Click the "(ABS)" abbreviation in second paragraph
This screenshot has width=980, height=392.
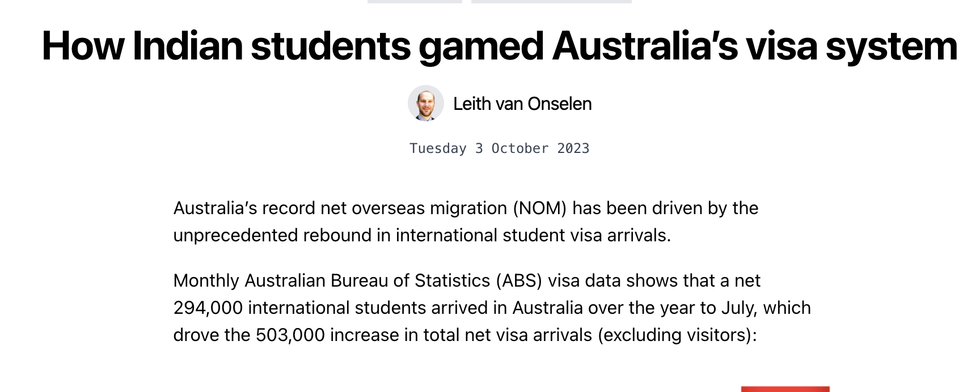click(518, 281)
